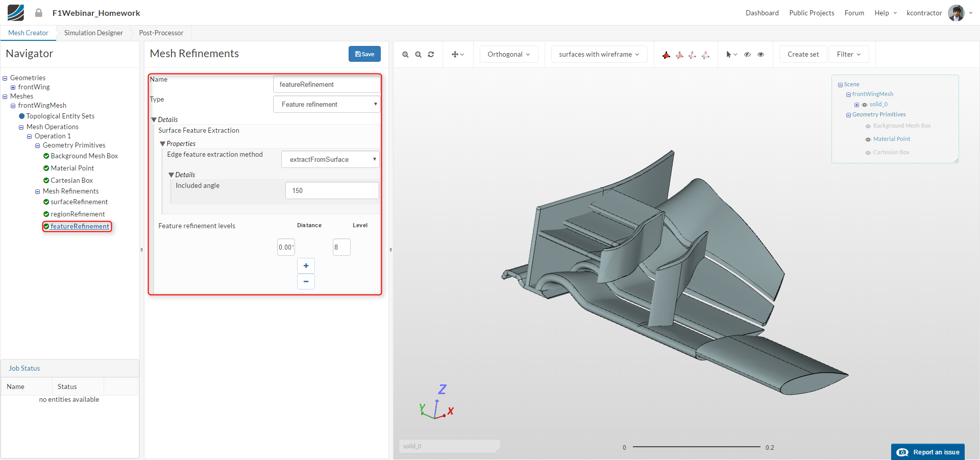Switch to the Simulation Designer tab
Viewport: 980px width, 460px height.
pyautogui.click(x=93, y=33)
